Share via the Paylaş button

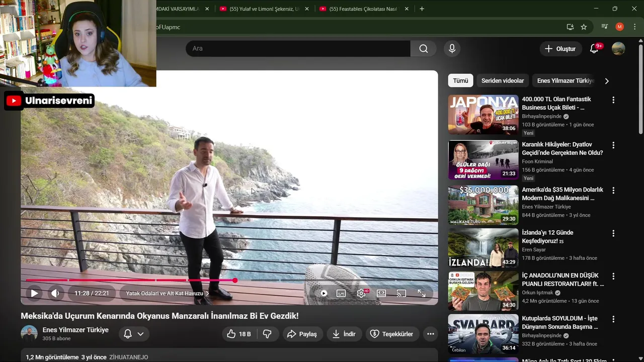coord(302,334)
